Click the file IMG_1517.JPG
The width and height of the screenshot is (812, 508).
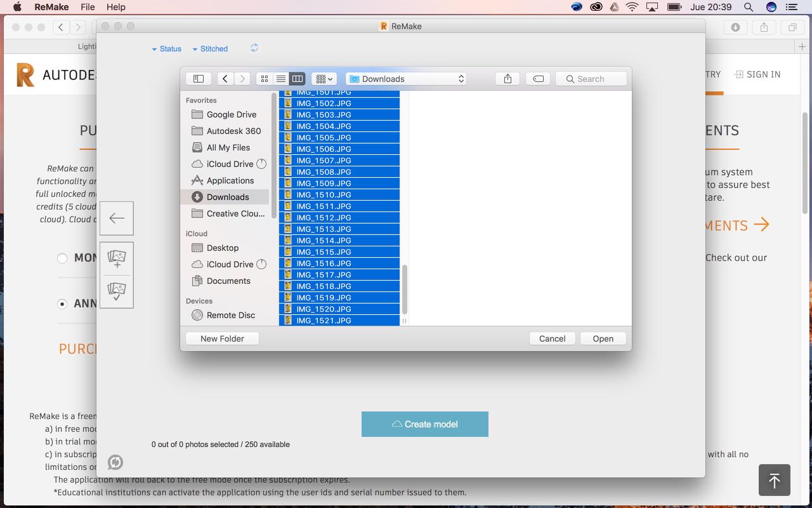(x=339, y=275)
